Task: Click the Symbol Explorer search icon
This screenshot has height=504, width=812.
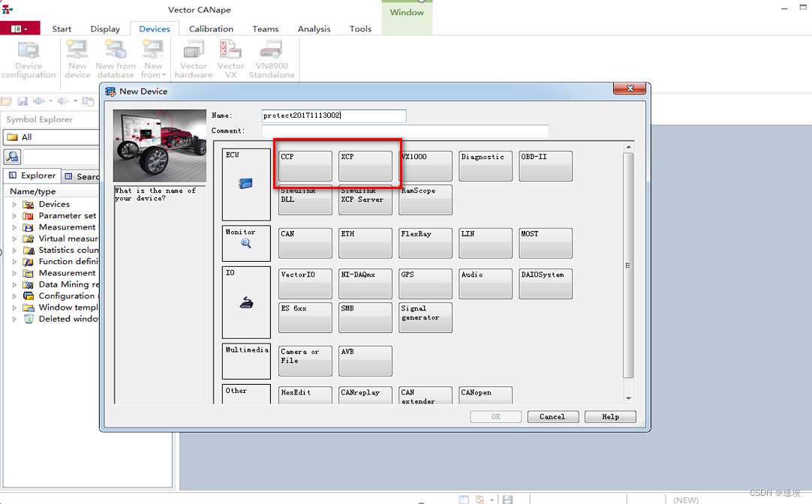Action: coord(12,156)
